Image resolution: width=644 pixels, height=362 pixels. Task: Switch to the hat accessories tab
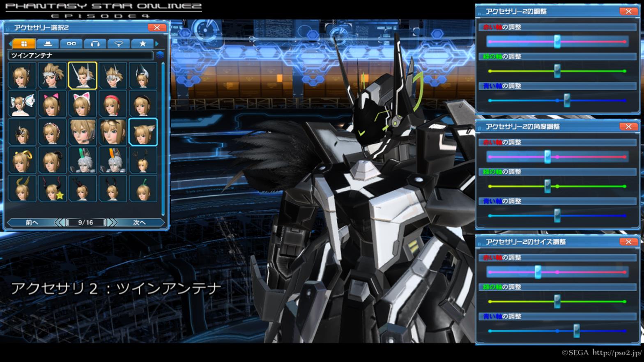point(48,44)
